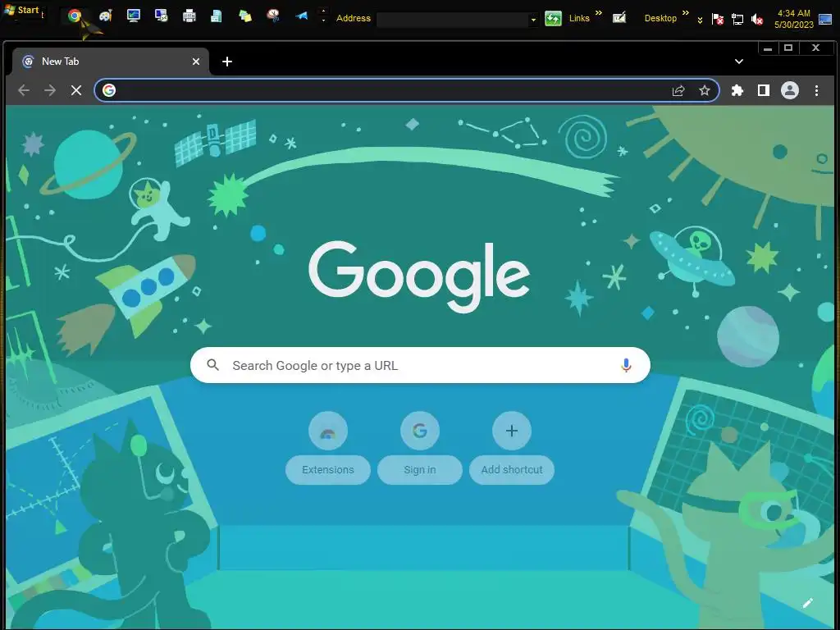Click the Chrome icon in the taskbar
Image resolution: width=840 pixels, height=630 pixels.
tap(75, 16)
